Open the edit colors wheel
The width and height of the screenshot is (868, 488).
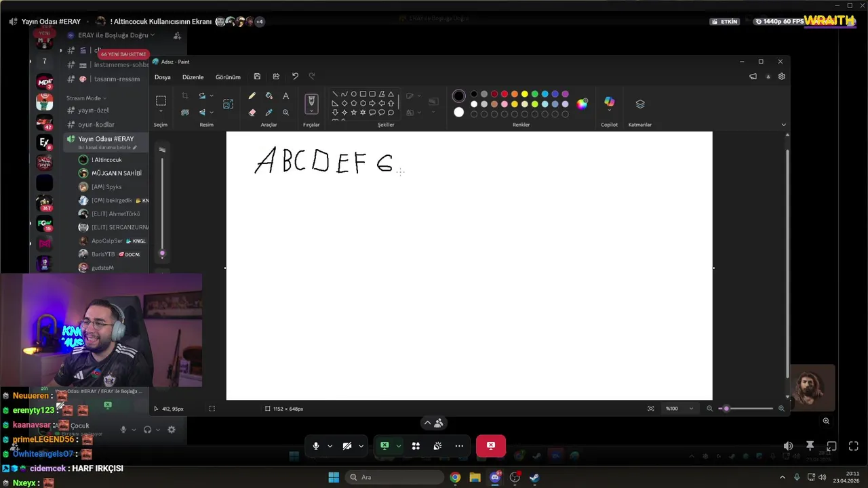click(582, 104)
